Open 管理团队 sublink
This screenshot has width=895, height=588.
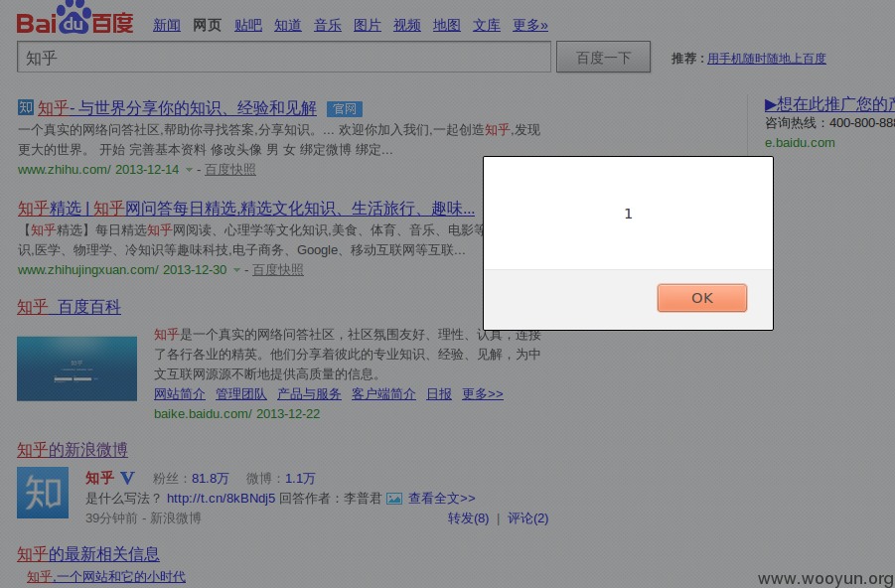coord(240,394)
